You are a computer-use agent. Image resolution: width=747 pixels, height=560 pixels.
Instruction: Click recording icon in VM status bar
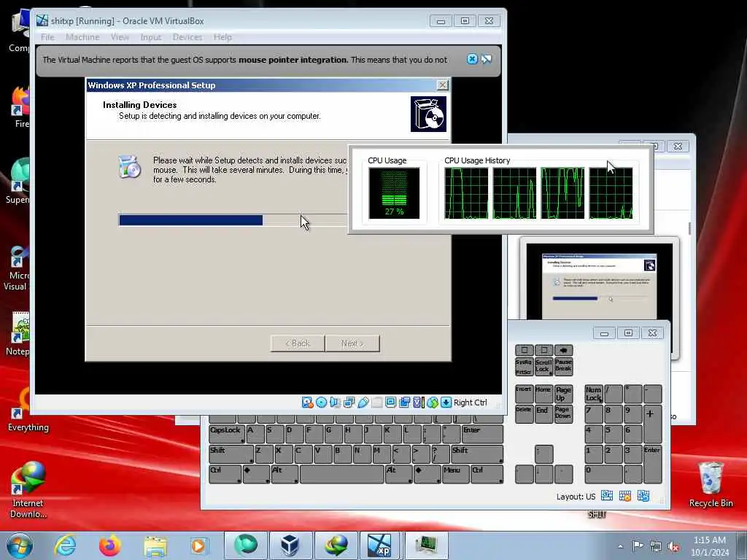pos(404,402)
